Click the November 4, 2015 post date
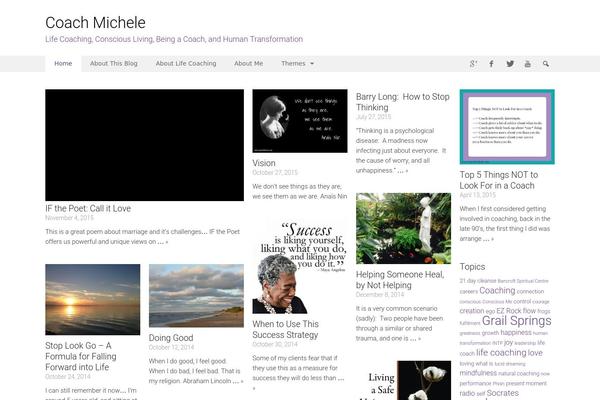 pos(69,218)
